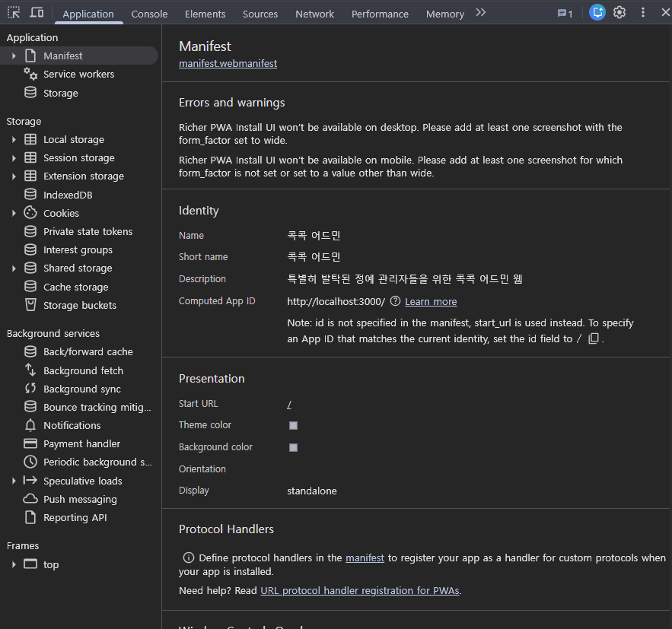Switch to the Network tab

(314, 14)
